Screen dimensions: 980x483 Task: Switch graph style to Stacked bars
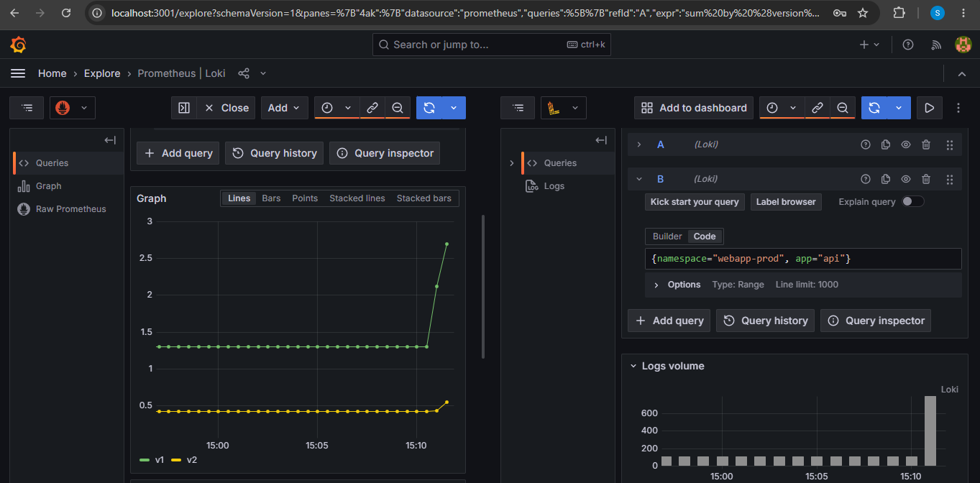tap(424, 198)
